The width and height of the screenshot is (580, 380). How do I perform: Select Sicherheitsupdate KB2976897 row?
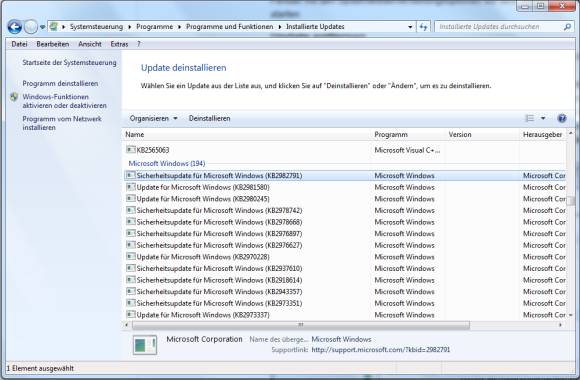[345, 233]
